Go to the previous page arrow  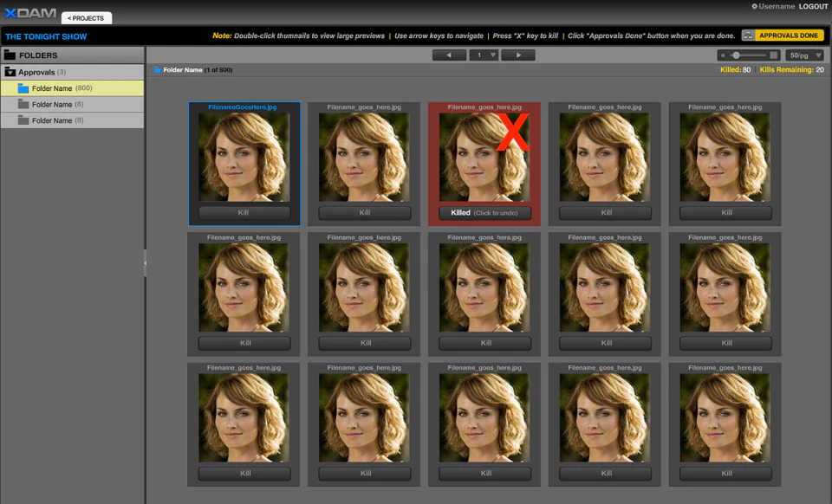pyautogui.click(x=449, y=55)
